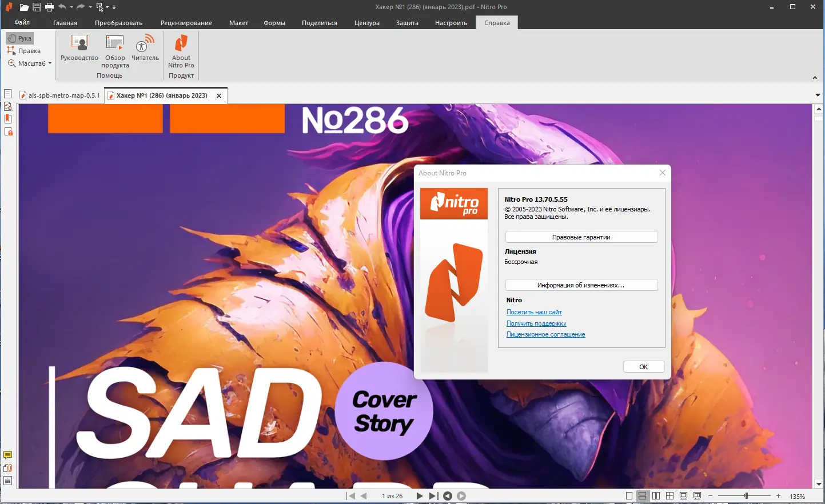The width and height of the screenshot is (825, 504).
Task: Open the undo history dropdown arrow
Action: [71, 7]
